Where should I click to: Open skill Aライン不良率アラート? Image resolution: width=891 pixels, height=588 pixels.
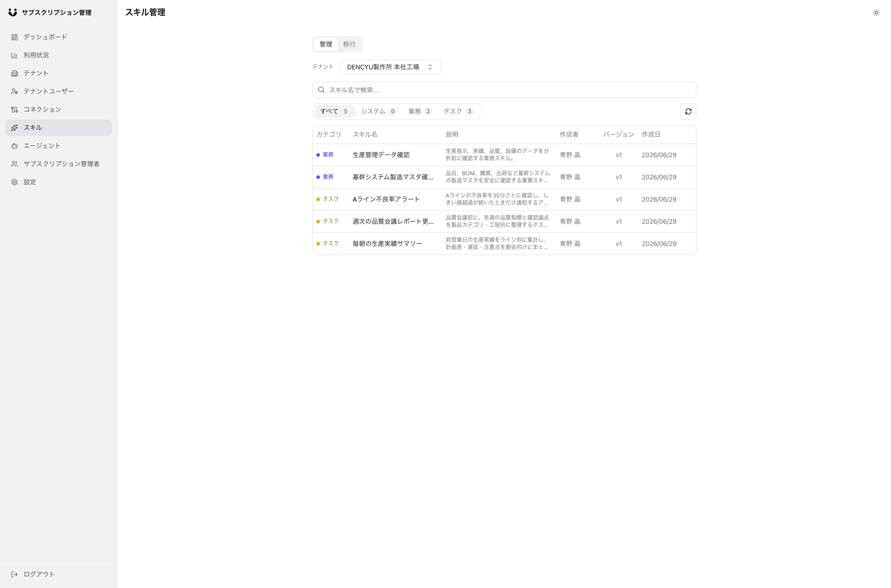coord(386,199)
